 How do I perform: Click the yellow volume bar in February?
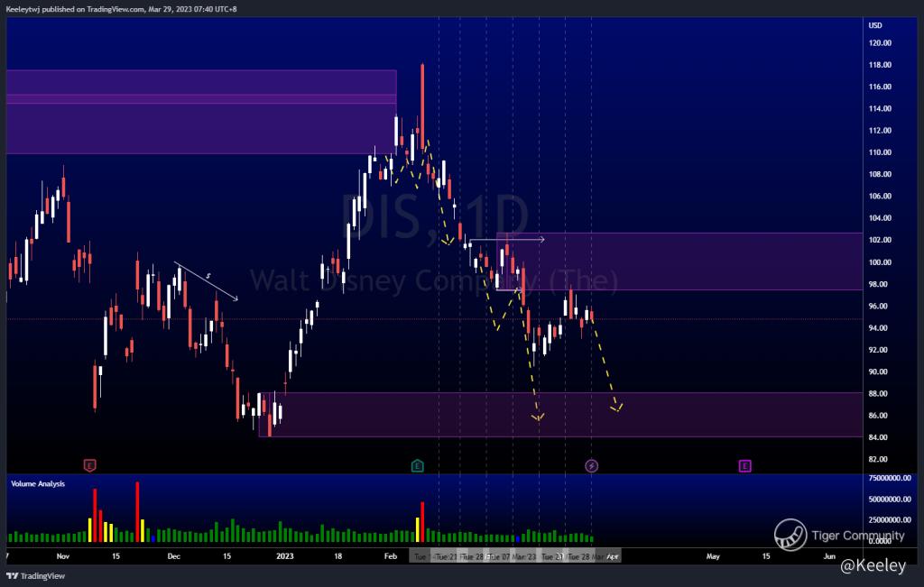[x=417, y=529]
